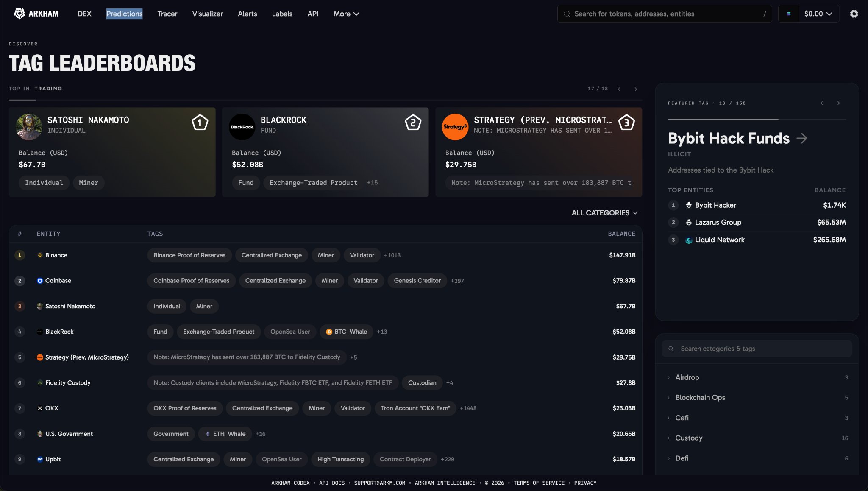Expand Binance's +1013 more tags
This screenshot has width=868, height=491.
392,255
